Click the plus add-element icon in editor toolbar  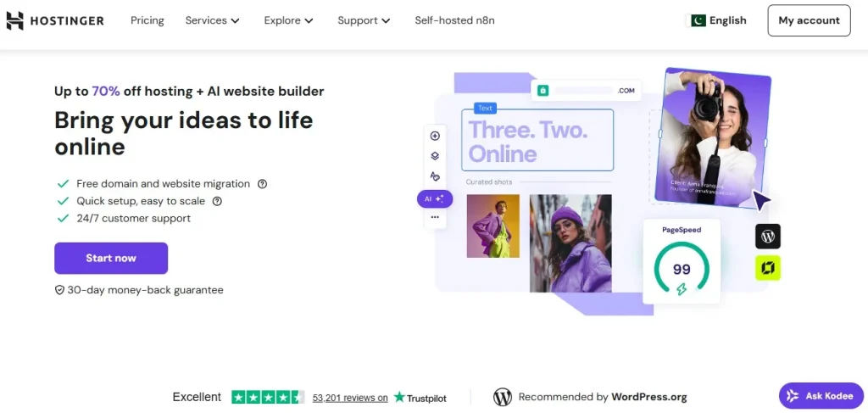tap(435, 137)
